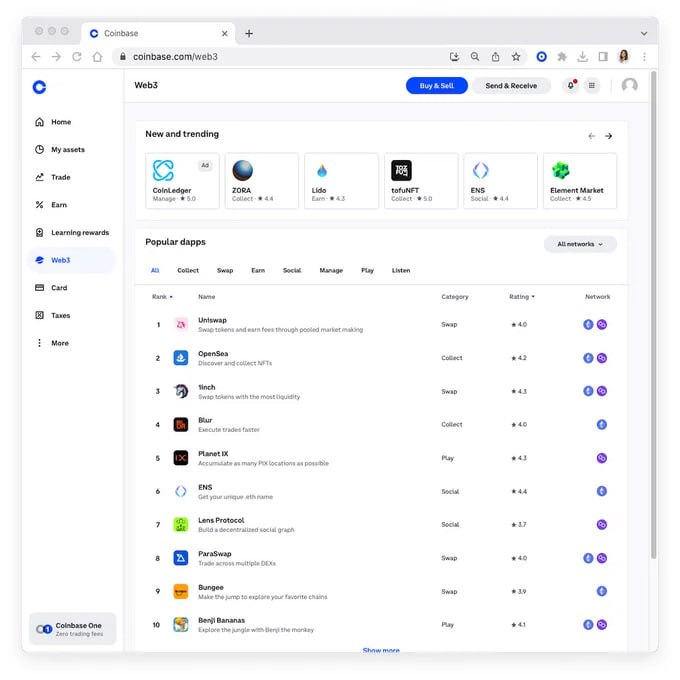This screenshot has width=680, height=680.
Task: Expand the browser tab search chevron
Action: 644,33
